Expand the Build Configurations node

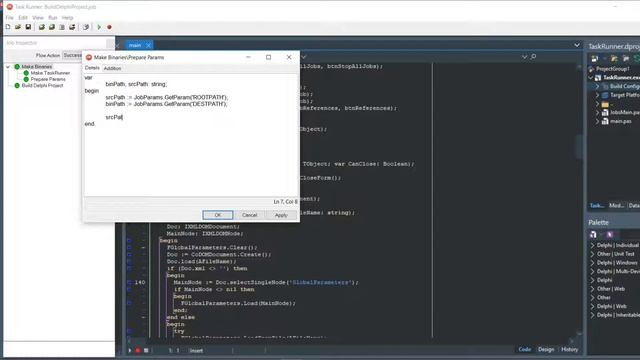click(x=598, y=87)
